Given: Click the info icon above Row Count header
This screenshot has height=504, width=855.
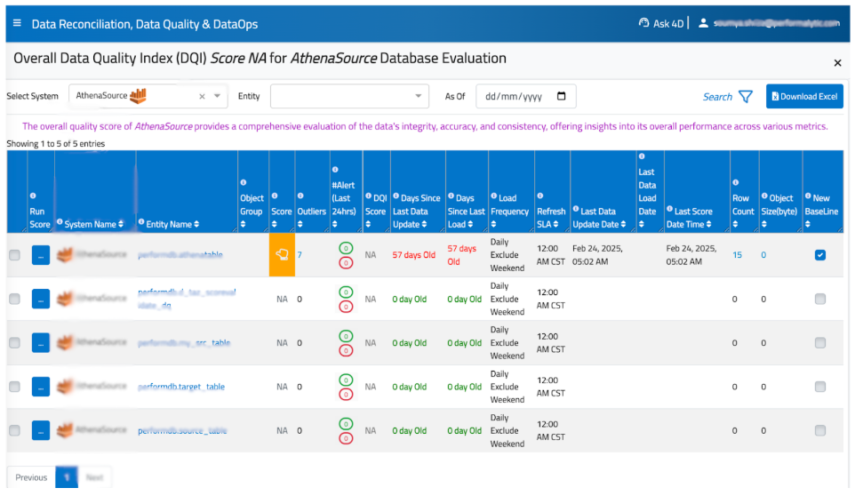Looking at the screenshot, I should (x=735, y=182).
